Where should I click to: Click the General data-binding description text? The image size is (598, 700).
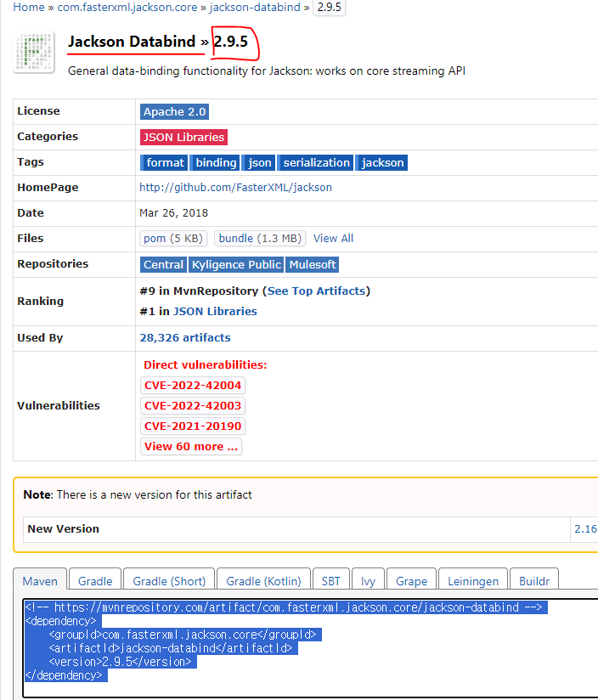click(267, 71)
